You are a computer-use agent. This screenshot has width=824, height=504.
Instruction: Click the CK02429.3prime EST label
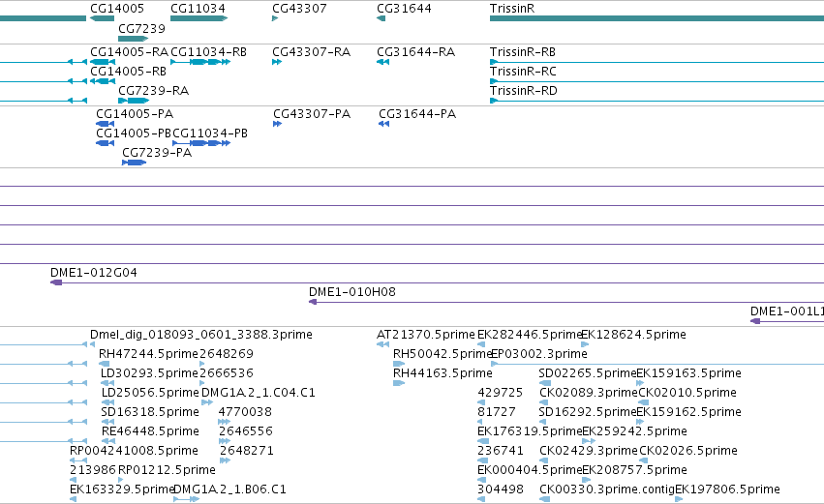[x=589, y=451]
